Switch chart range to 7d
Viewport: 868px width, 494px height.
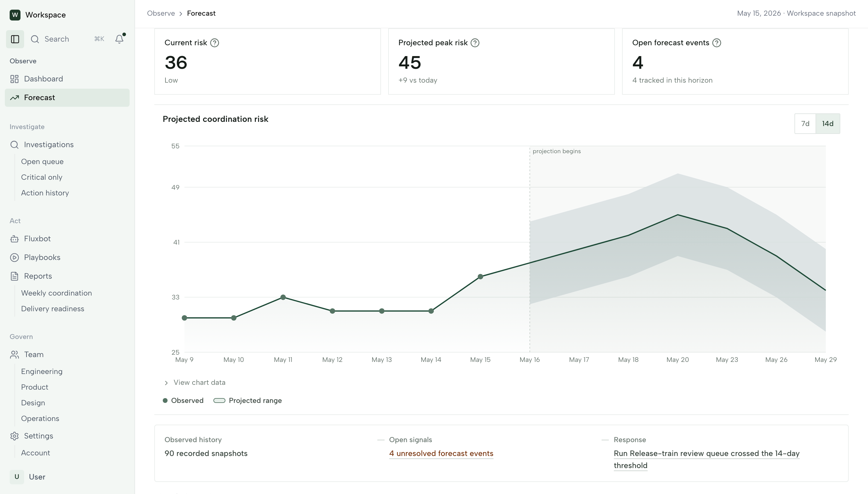[x=805, y=124]
